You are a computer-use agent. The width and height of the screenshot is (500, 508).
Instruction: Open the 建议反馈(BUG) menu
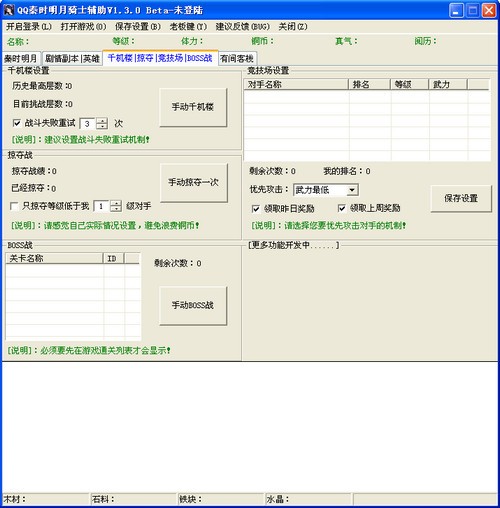point(243,26)
